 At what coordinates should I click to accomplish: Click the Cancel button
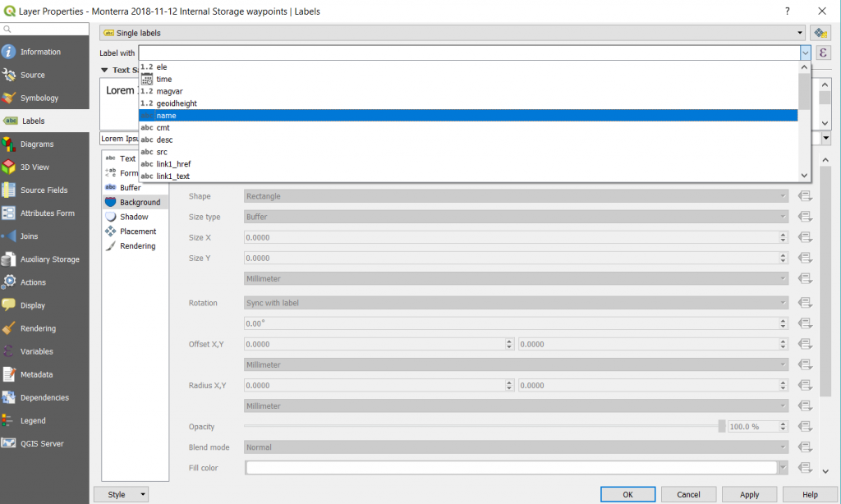688,494
